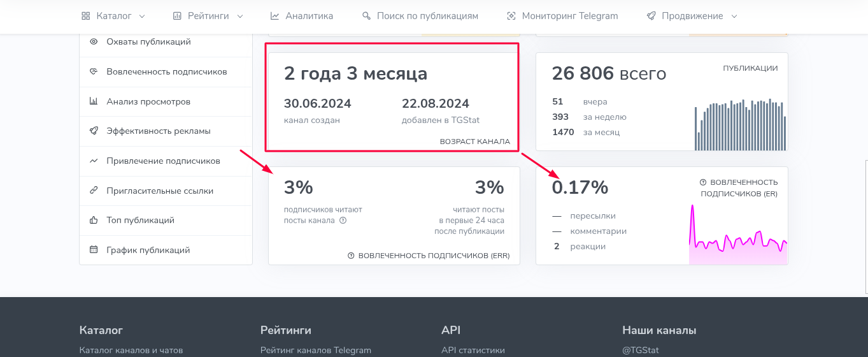Screen dimensions: 868x357
Task: Click the icon beside Вовлеченность подписчиков in sidebar
Action: 94,71
